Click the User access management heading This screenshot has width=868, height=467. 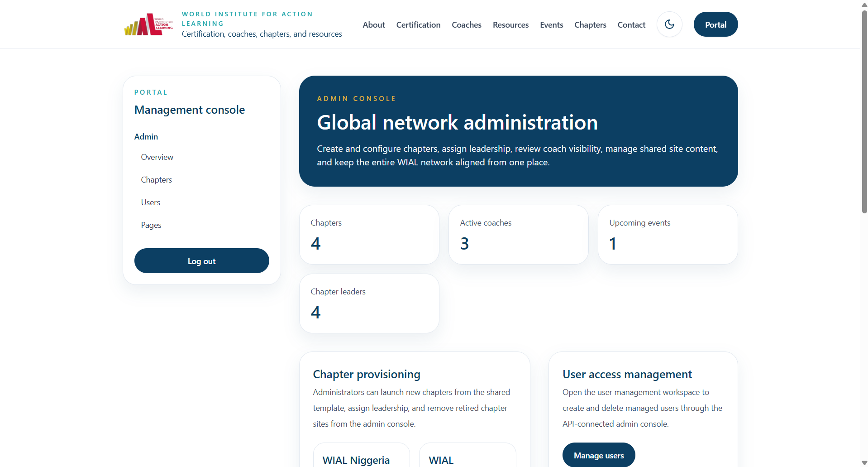point(627,375)
